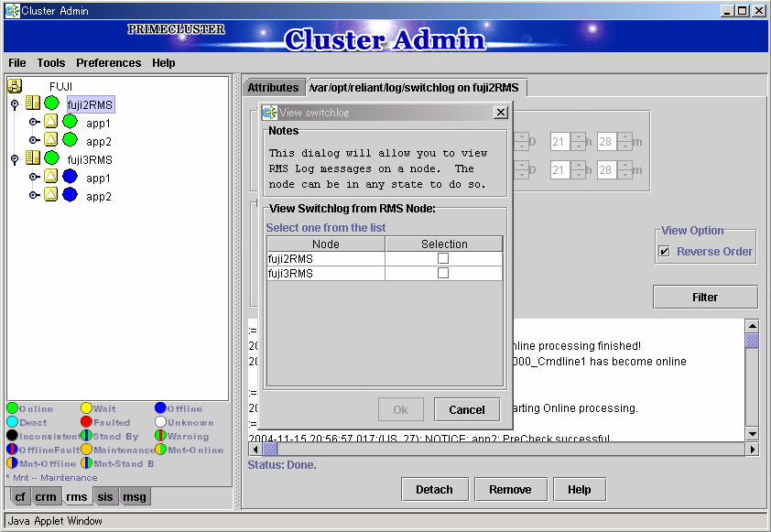Collapse the fuji2RMS tree node

pyautogui.click(x=15, y=104)
